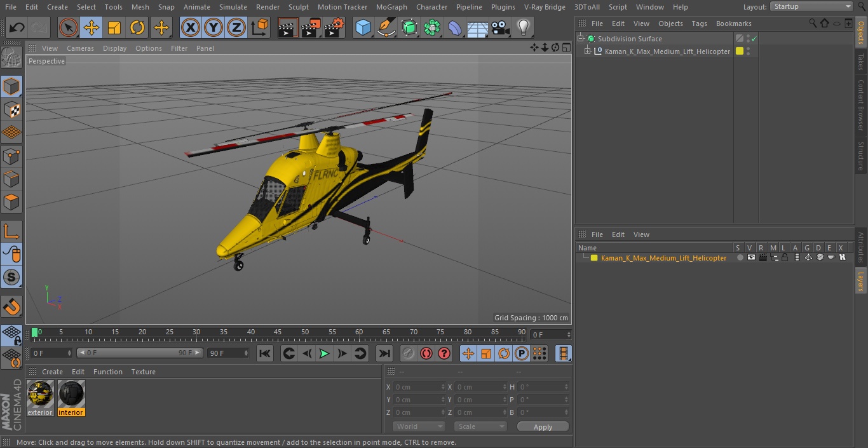Click heading H rotation field
Viewport: 868px width, 448px height.
point(544,387)
